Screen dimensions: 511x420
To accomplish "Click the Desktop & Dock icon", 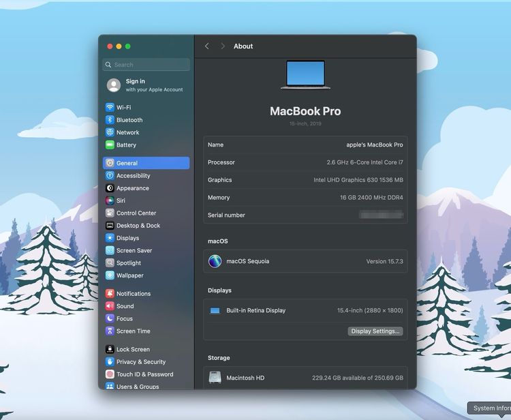I will click(110, 225).
